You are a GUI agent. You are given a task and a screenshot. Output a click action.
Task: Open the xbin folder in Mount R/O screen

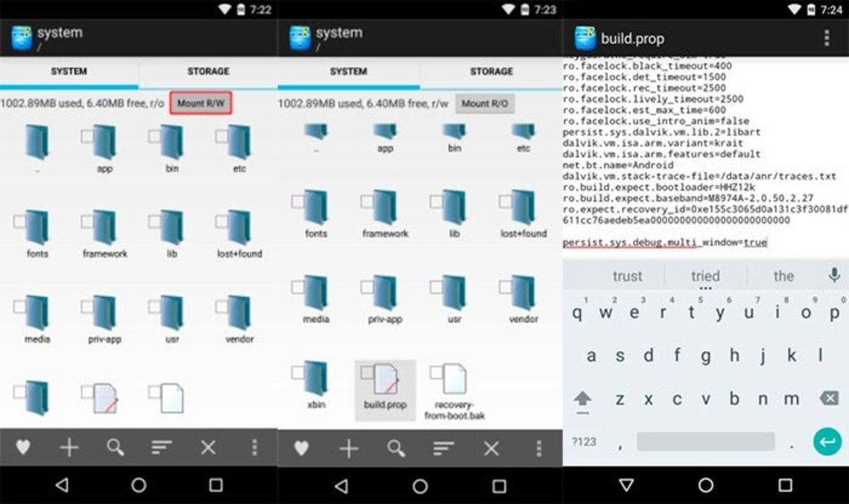click(x=316, y=386)
